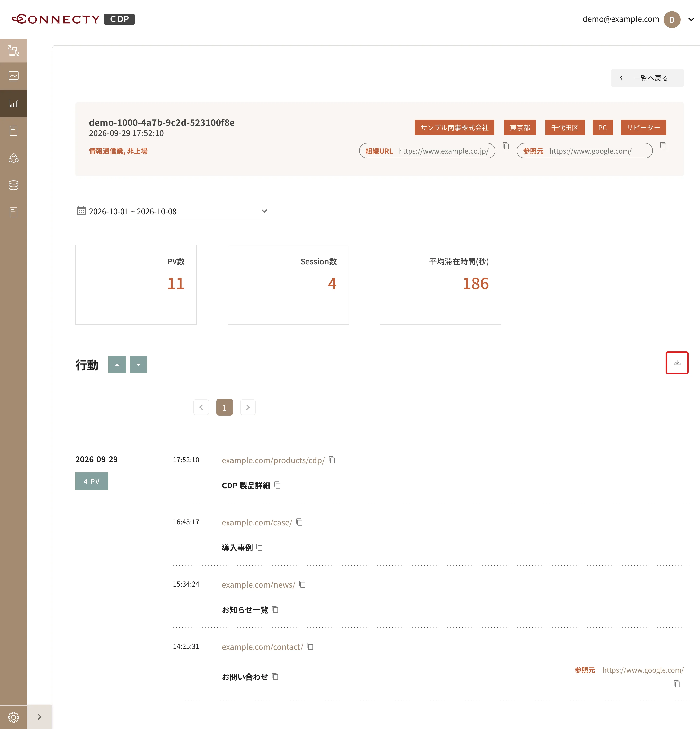Viewport: 700px width, 729px height.
Task: Open the line chart dashboard sidebar item
Action: [13, 76]
